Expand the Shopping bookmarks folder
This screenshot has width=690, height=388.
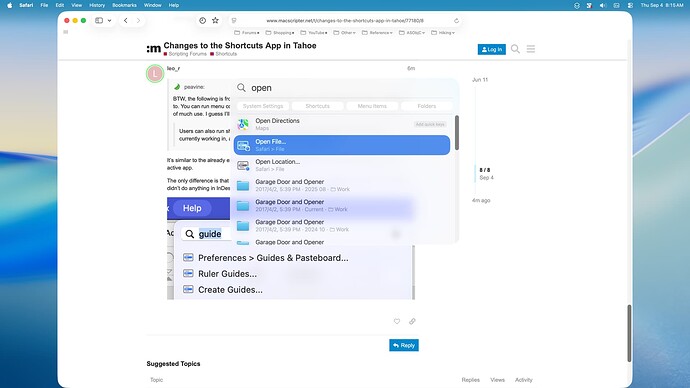click(280, 33)
